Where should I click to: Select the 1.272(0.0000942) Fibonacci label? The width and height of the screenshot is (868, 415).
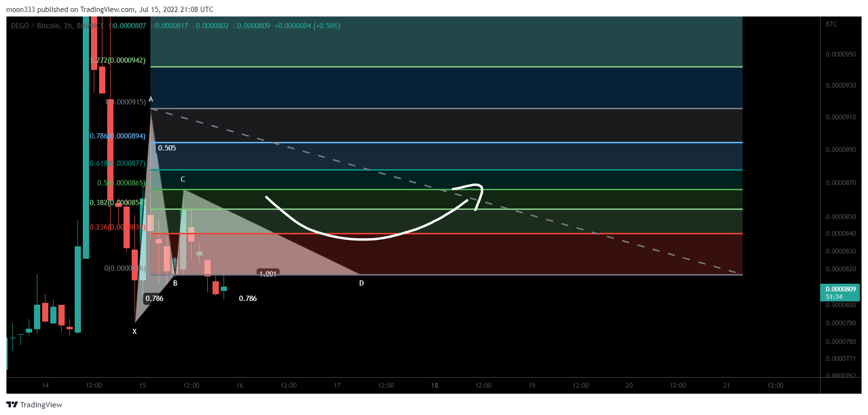[118, 60]
